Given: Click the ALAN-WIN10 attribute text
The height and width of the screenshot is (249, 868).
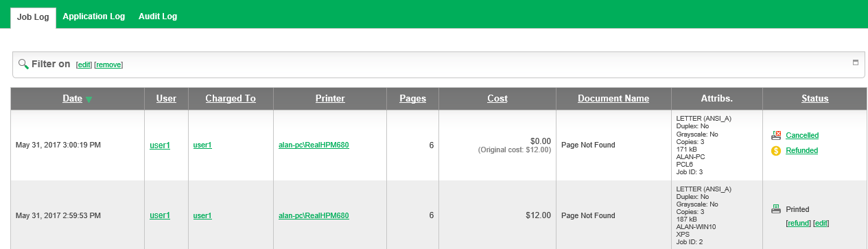Looking at the screenshot, I should (695, 227).
